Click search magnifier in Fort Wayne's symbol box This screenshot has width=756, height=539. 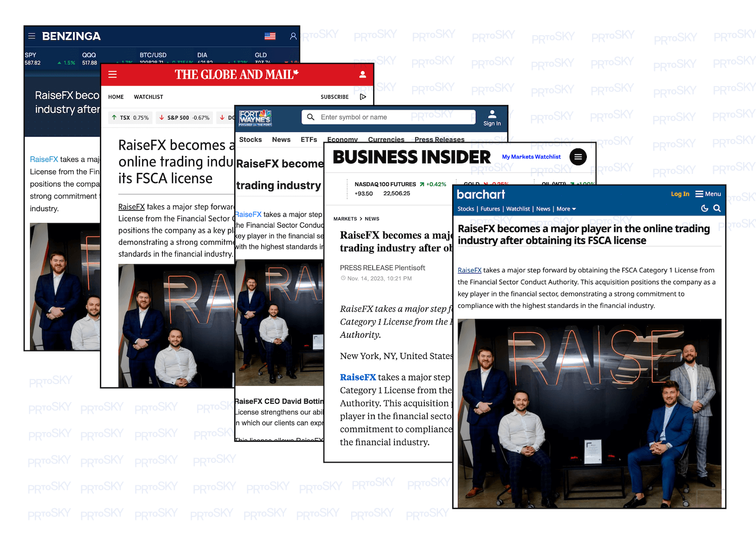click(x=310, y=117)
